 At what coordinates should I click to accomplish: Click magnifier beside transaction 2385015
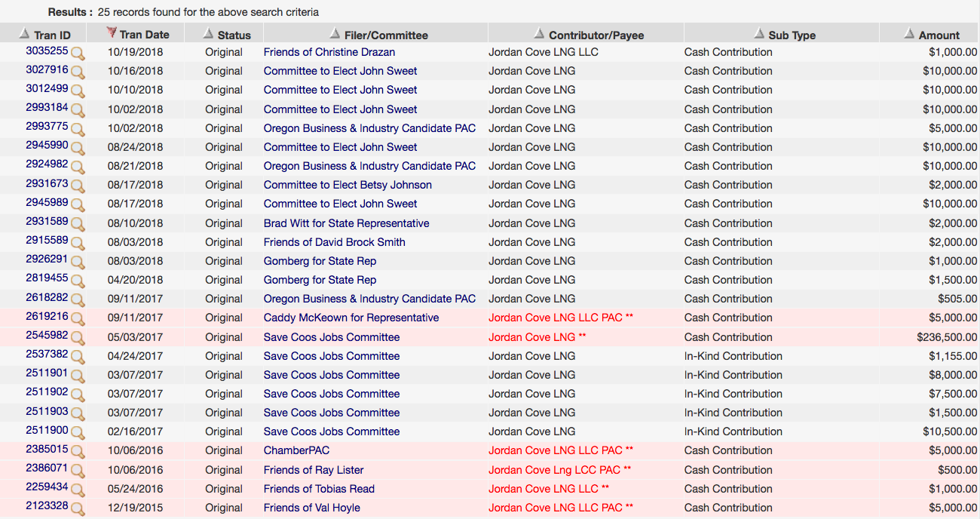pyautogui.click(x=78, y=452)
